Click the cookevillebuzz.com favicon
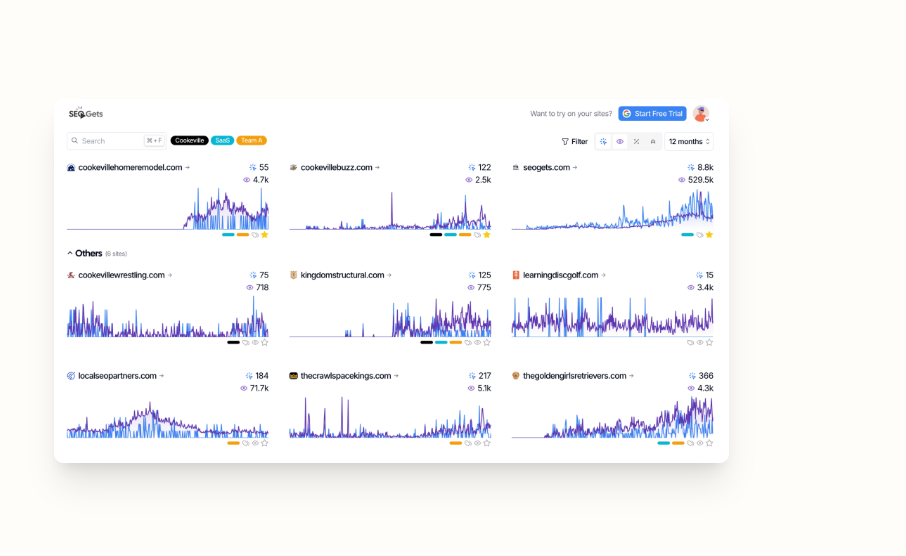 click(294, 167)
